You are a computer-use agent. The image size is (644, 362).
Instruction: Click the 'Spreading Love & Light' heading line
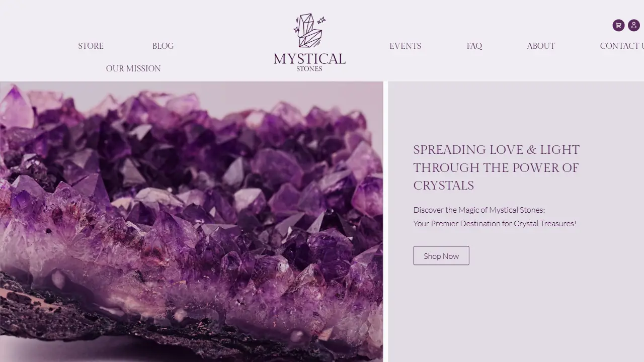497,150
